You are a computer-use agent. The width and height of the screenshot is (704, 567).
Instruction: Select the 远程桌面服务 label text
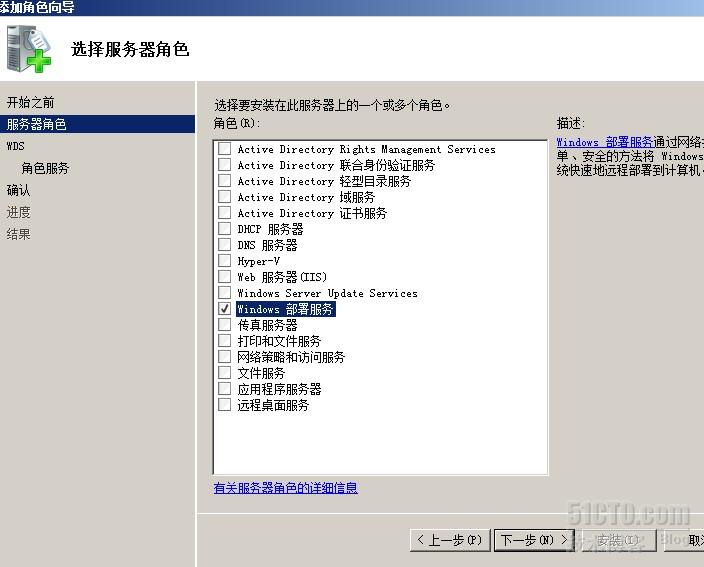coord(273,405)
